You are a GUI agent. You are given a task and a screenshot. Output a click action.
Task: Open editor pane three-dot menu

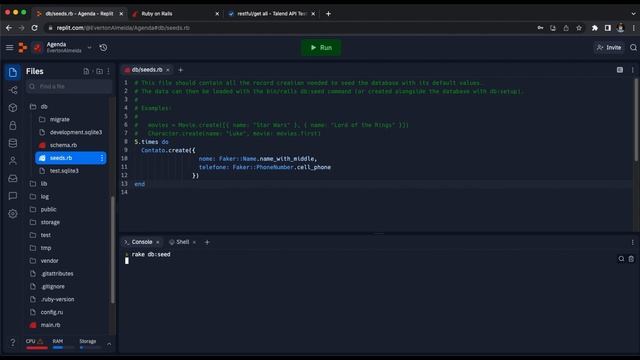click(x=633, y=70)
